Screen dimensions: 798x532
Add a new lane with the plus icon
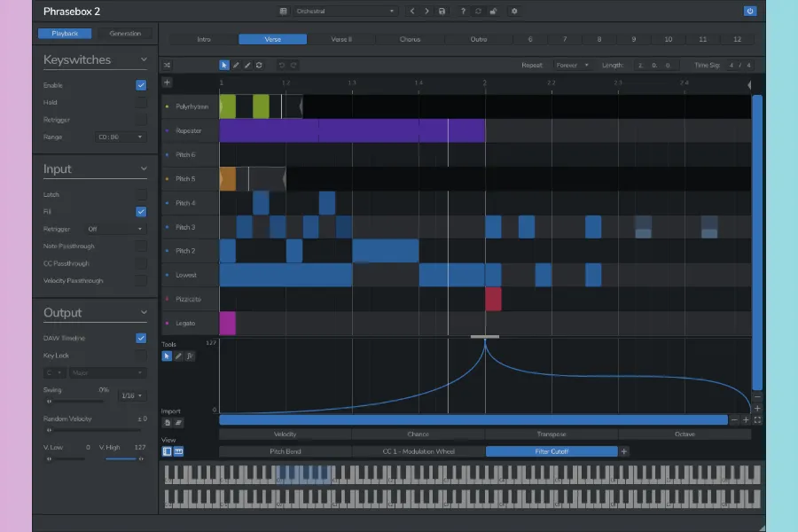click(168, 82)
